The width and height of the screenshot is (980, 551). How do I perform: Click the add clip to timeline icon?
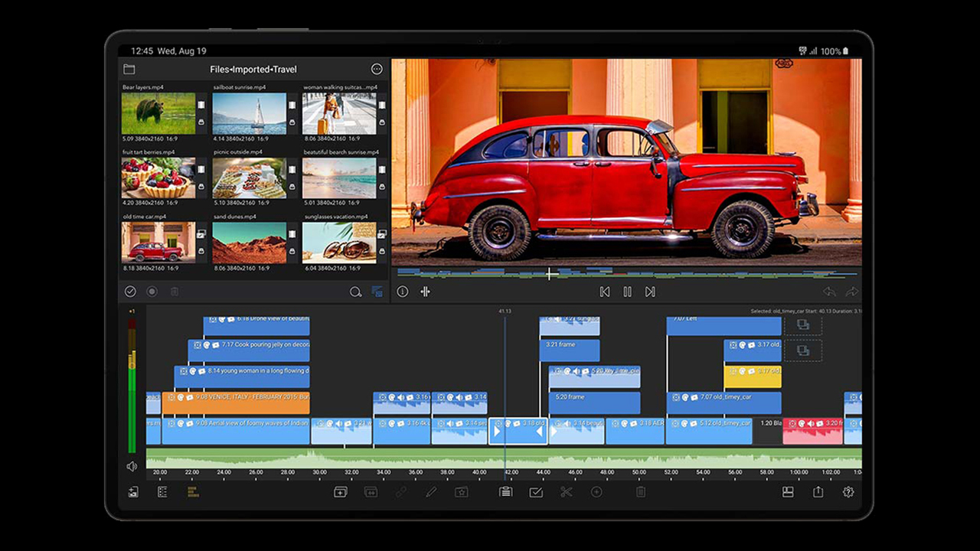[341, 492]
